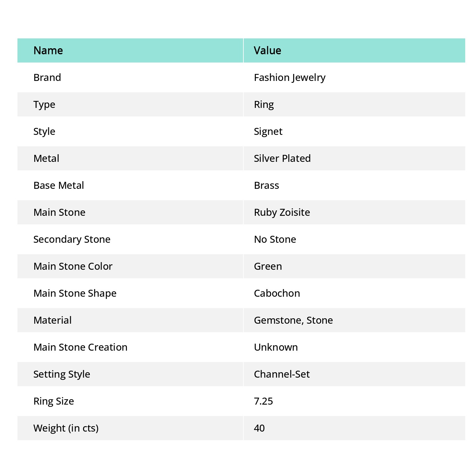This screenshot has width=476, height=476.
Task: Select the Secondary Stone row label
Action: (72, 239)
